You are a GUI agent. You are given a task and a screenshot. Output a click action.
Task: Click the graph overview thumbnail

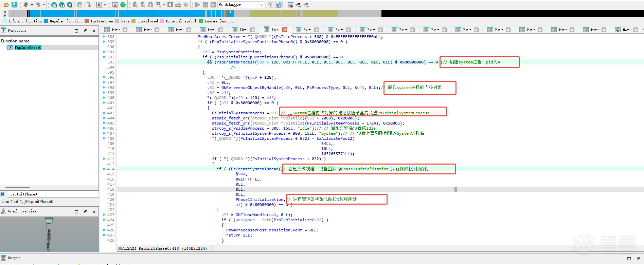pos(49,234)
